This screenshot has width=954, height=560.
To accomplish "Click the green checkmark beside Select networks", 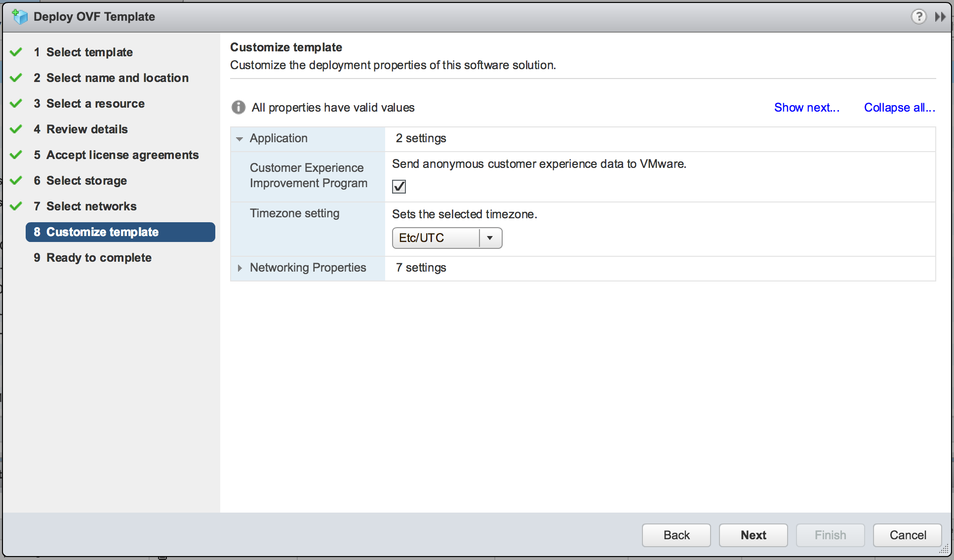I will pyautogui.click(x=16, y=206).
